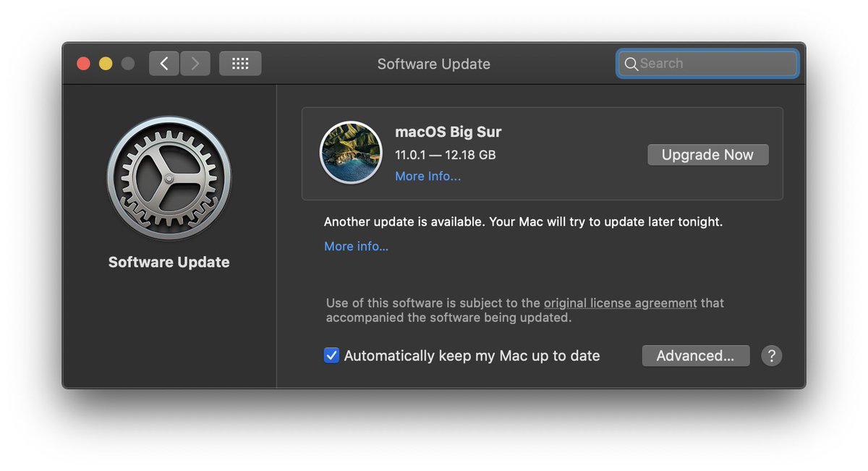The width and height of the screenshot is (868, 471).
Task: Click the macOS Big Sur landscape icon
Action: pos(351,153)
